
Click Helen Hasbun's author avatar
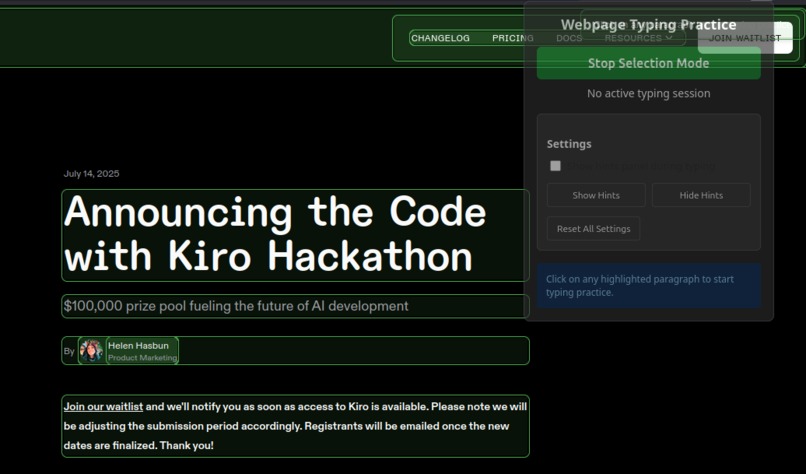pyautogui.click(x=91, y=351)
